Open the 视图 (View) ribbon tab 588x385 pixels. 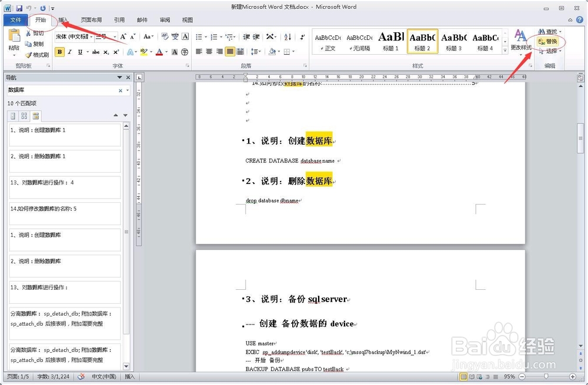point(187,19)
